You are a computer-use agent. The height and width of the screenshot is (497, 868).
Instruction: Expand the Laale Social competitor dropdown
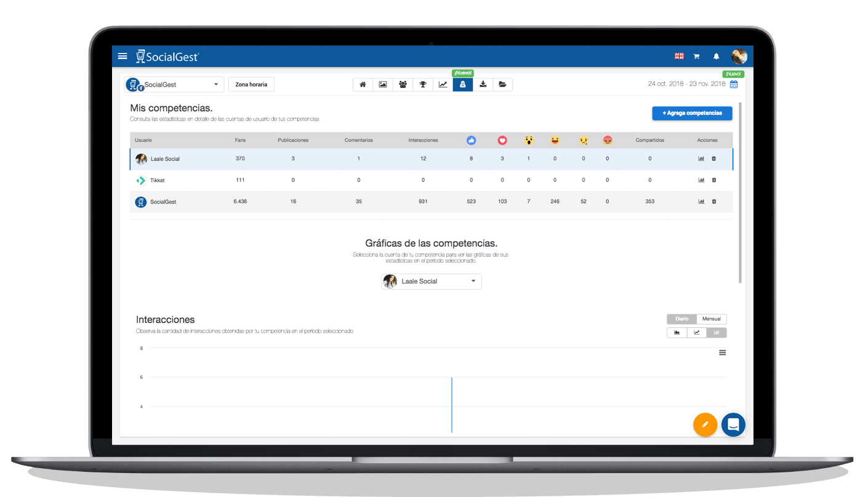(432, 281)
